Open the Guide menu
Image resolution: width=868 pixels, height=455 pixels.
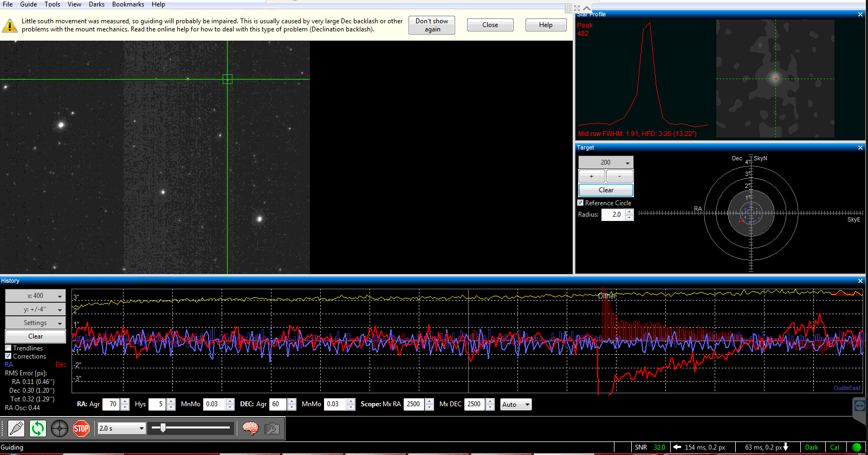coord(29,4)
